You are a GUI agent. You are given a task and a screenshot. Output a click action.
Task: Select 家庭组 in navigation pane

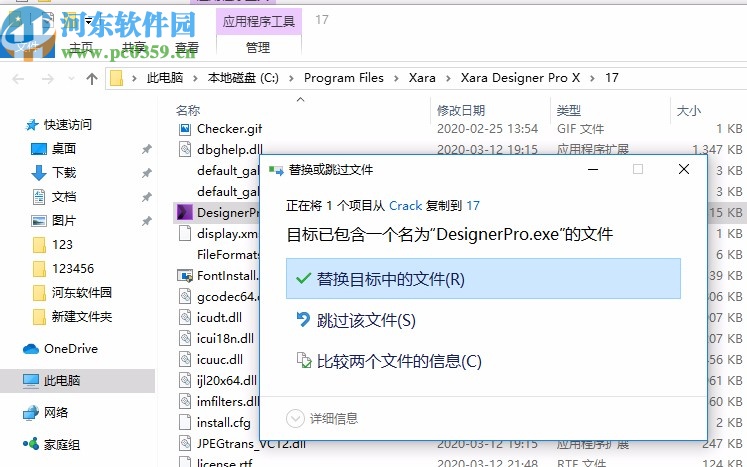(61, 445)
